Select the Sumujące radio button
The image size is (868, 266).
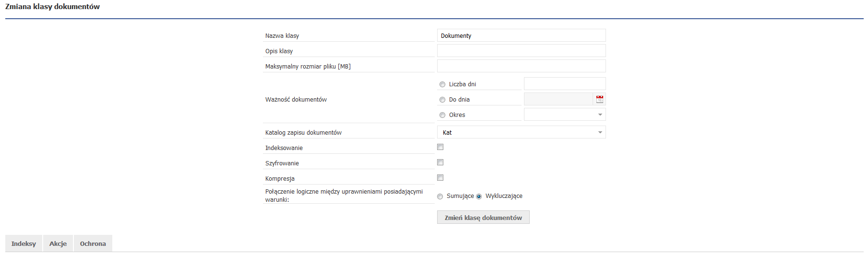(x=440, y=197)
